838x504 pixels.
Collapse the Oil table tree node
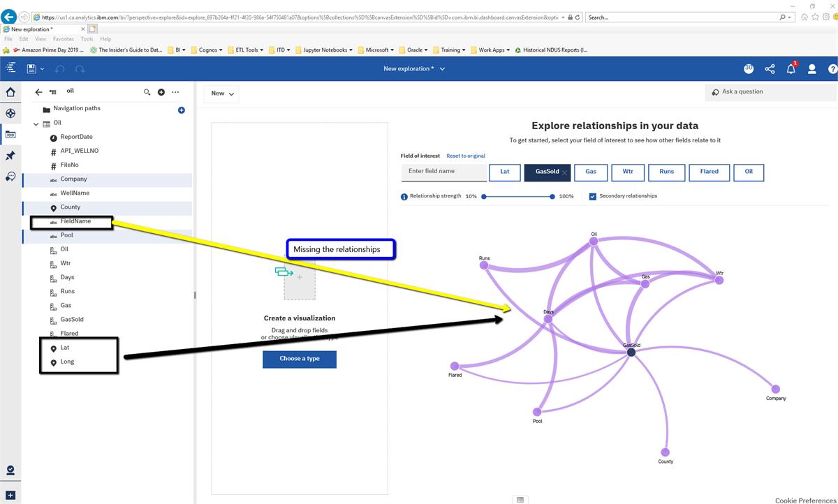pyautogui.click(x=36, y=124)
